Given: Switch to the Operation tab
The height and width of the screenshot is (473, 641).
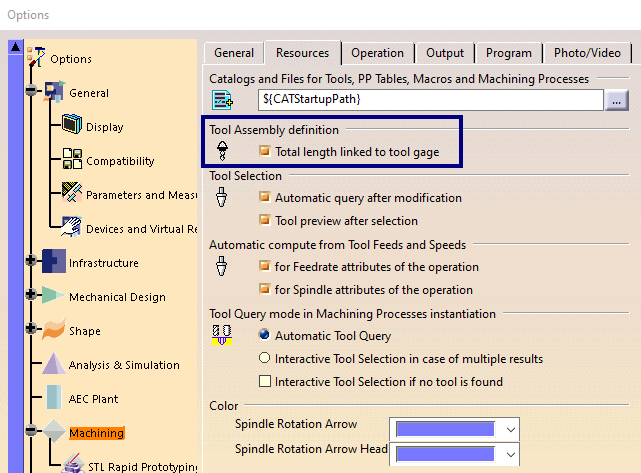Looking at the screenshot, I should tap(377, 53).
